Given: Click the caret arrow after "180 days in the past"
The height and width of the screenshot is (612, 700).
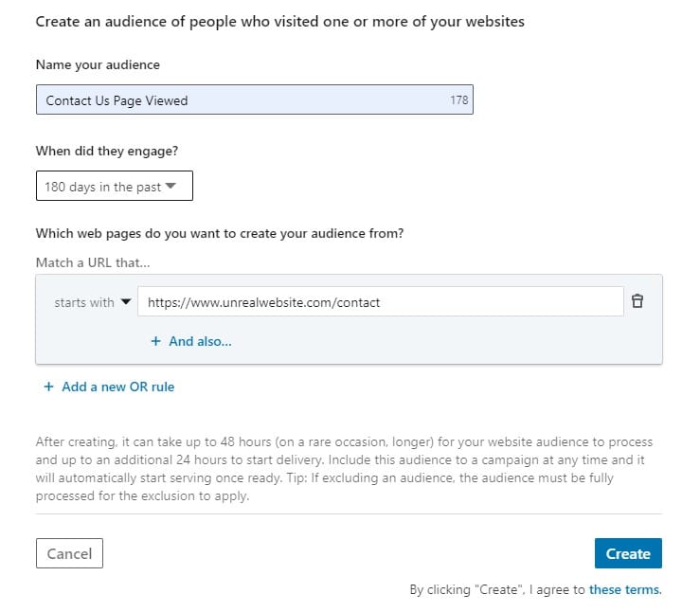Looking at the screenshot, I should point(171,186).
